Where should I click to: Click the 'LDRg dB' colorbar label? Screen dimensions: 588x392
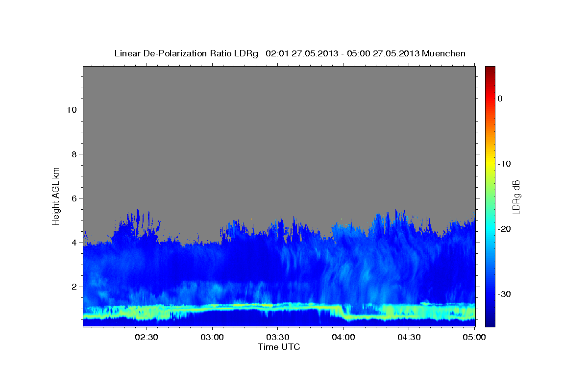click(x=516, y=197)
